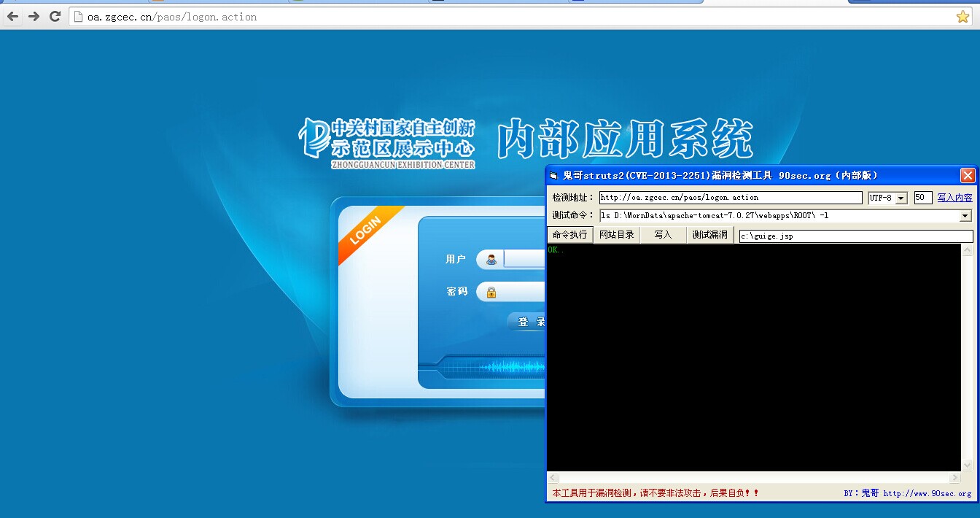Click the tool window title bar icon
This screenshot has height=518, width=980.
[553, 176]
